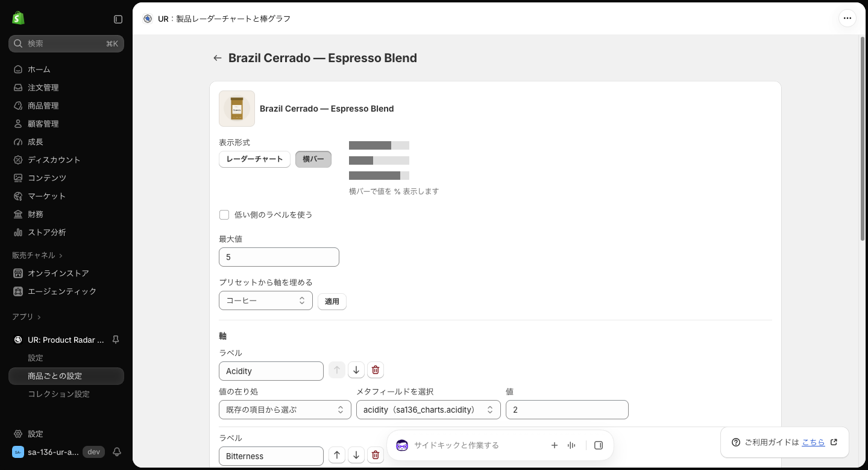This screenshot has height=470, width=868.
Task: Click the disabled Acidity move-up arrow
Action: 337,370
